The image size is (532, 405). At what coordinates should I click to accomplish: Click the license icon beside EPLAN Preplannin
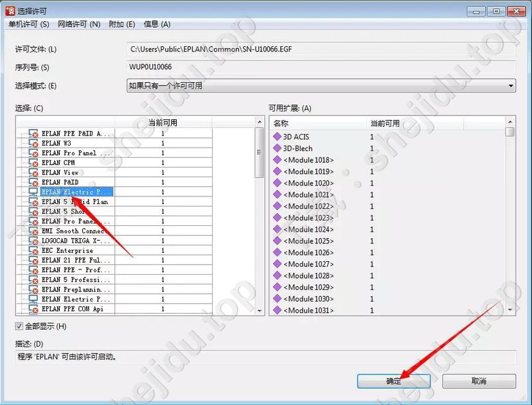pos(33,289)
